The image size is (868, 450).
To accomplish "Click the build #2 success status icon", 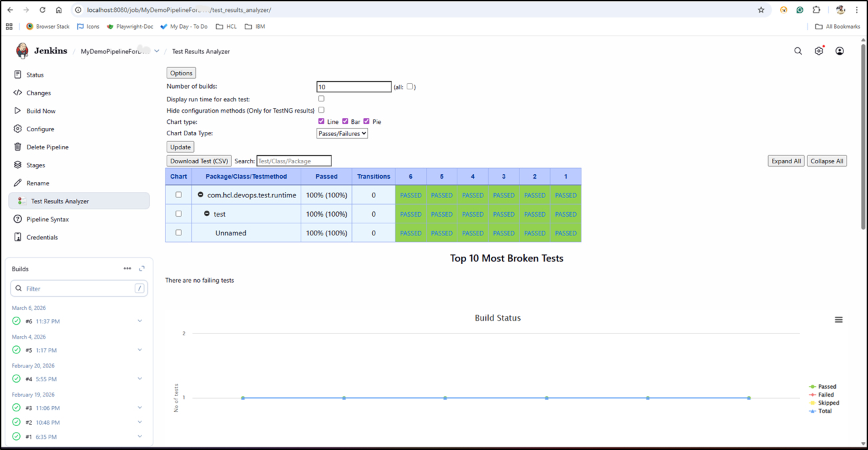I will [x=17, y=422].
